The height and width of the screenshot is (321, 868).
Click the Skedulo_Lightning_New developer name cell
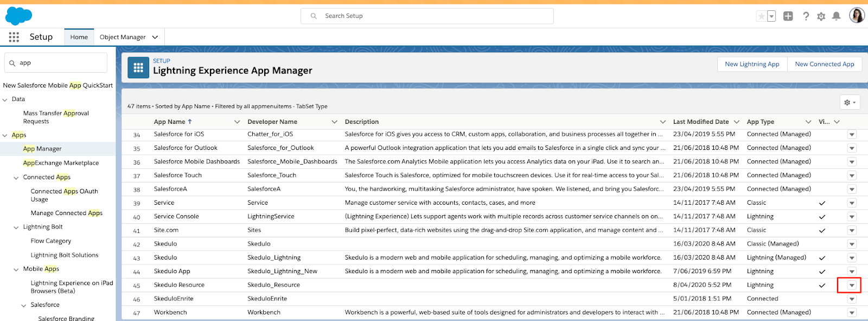pos(283,271)
